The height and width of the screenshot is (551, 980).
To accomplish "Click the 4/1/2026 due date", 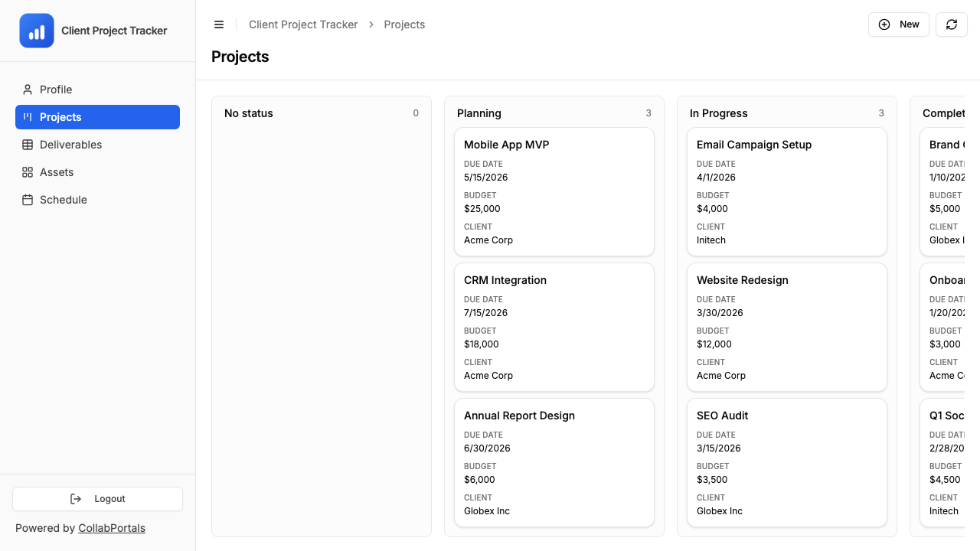I will [716, 178].
